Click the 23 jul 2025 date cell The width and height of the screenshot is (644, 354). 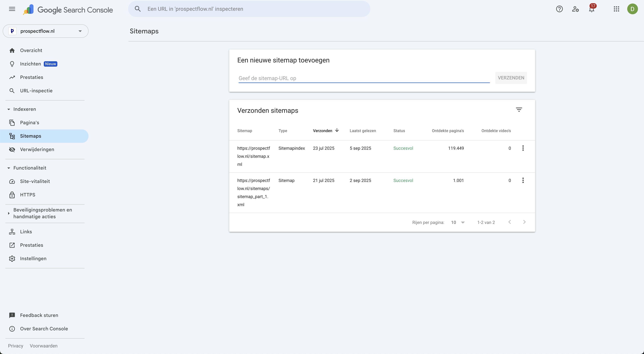tap(324, 148)
